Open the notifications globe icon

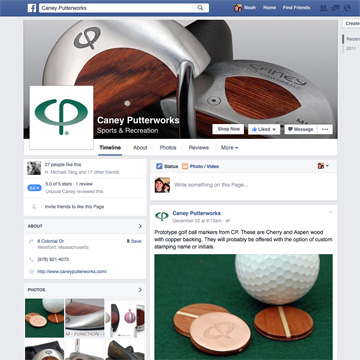click(x=347, y=8)
